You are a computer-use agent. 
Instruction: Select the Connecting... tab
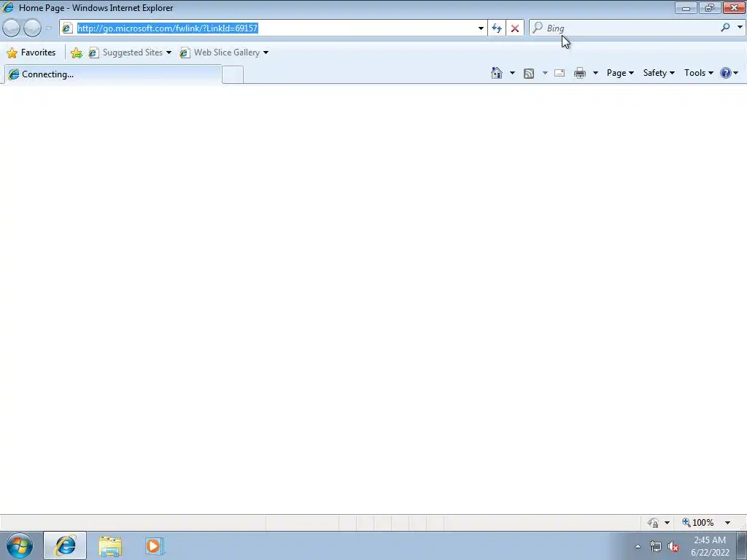[x=113, y=74]
